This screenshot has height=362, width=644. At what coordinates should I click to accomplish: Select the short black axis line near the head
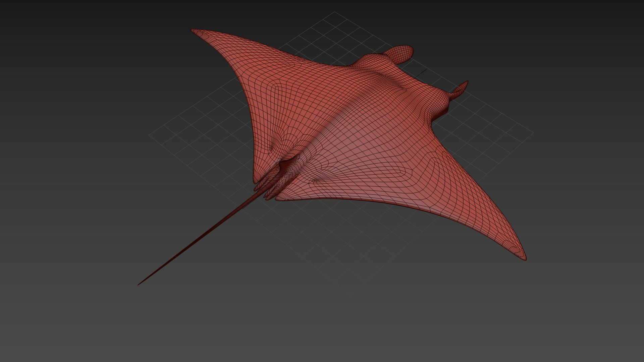(421, 72)
